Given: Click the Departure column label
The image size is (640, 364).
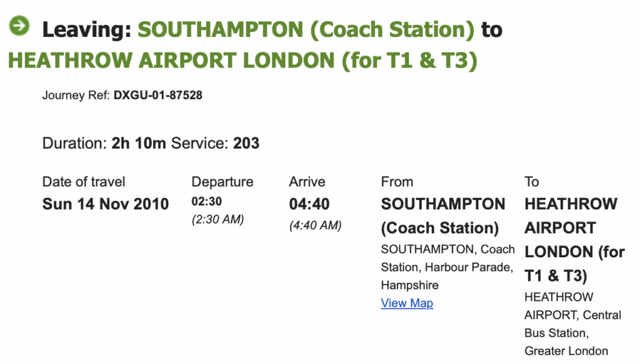Looking at the screenshot, I should [x=222, y=182].
